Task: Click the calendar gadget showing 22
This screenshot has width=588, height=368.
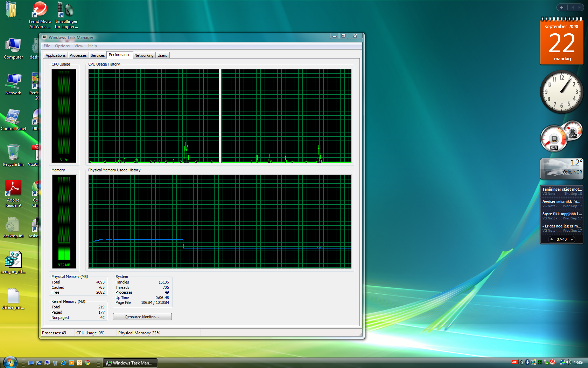Action: tap(562, 41)
